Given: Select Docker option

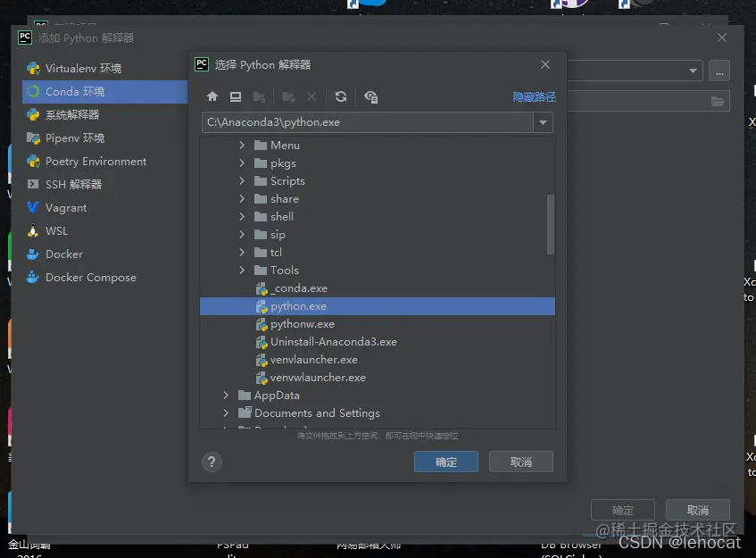Looking at the screenshot, I should 104,254.
